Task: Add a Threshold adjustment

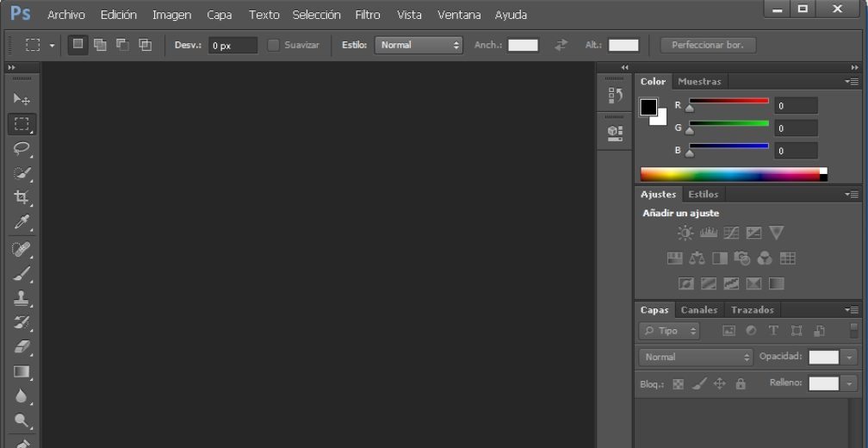Action: 731,283
